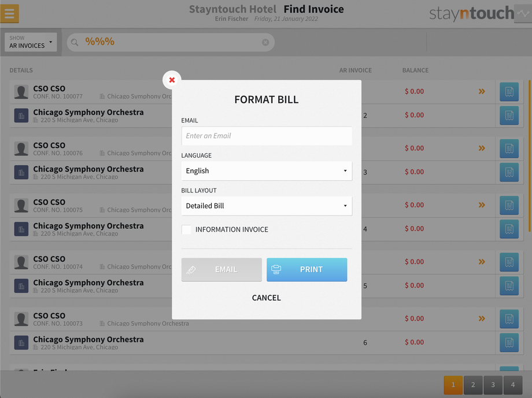The width and height of the screenshot is (532, 398).
Task: Open bill icon for AR invoice 2 row
Action: point(509,116)
